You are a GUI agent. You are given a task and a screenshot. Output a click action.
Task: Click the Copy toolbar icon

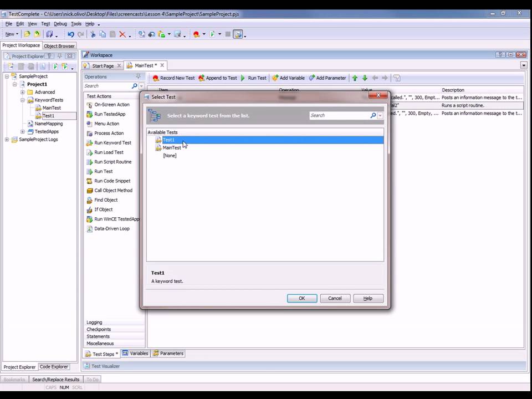point(103,34)
